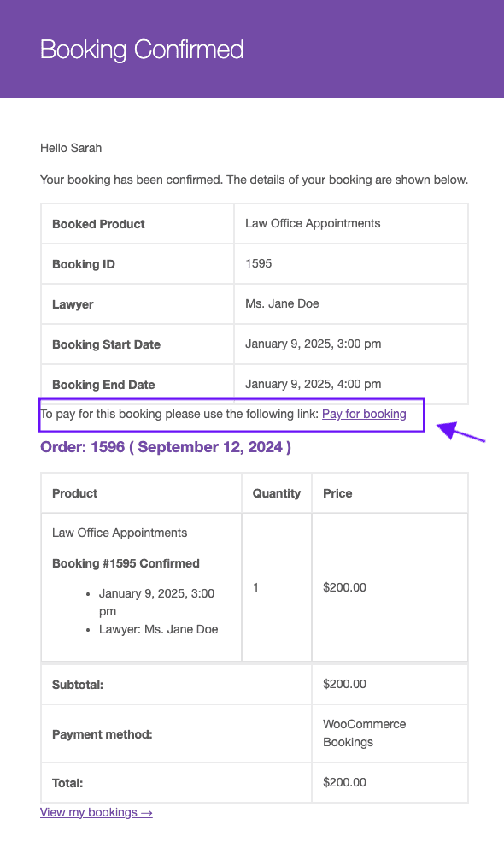This screenshot has height=842, width=504.
Task: Select the lawyer name Ms. Jane Doe
Action: 283,304
